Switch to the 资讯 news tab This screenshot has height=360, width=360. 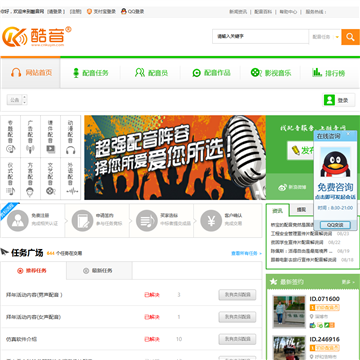277,210
